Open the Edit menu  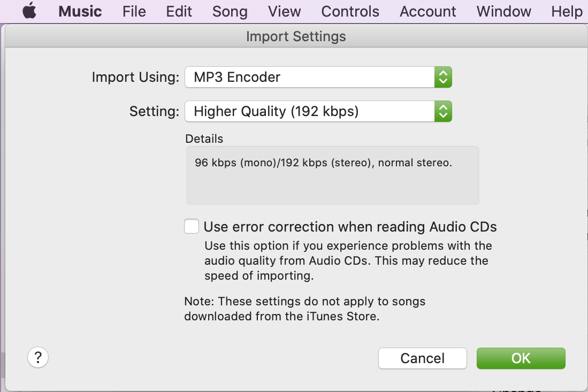click(x=179, y=11)
